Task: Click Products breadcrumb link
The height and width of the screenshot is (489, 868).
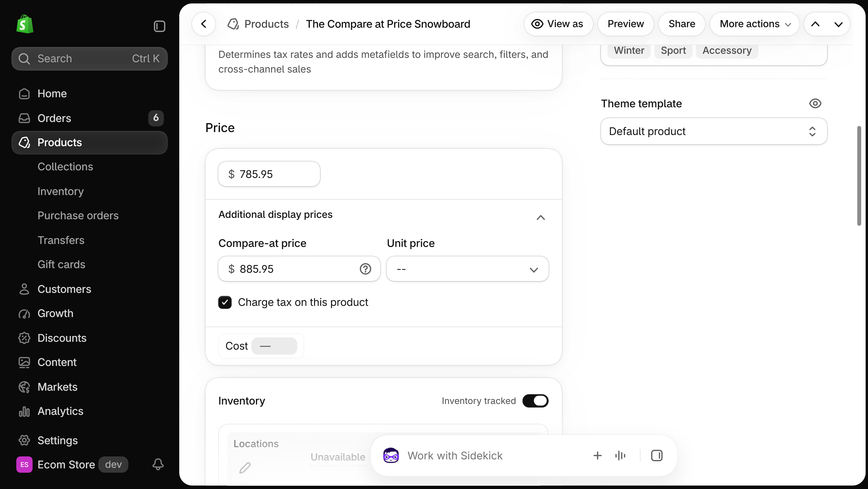Action: 266,24
